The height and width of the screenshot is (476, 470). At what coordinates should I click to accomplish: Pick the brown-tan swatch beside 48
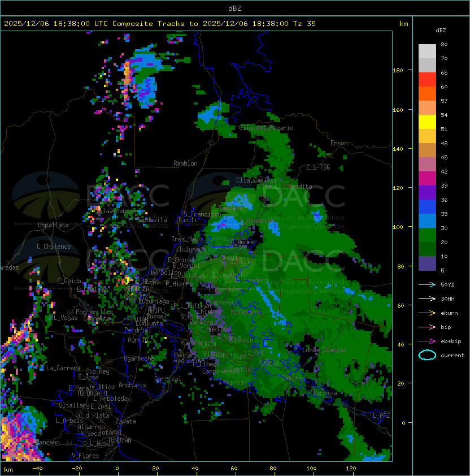click(x=427, y=150)
